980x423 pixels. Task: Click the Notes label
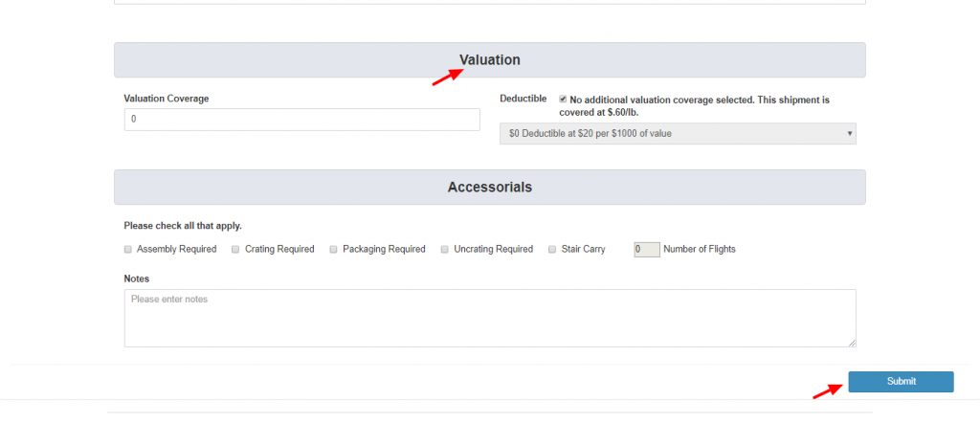coord(137,278)
